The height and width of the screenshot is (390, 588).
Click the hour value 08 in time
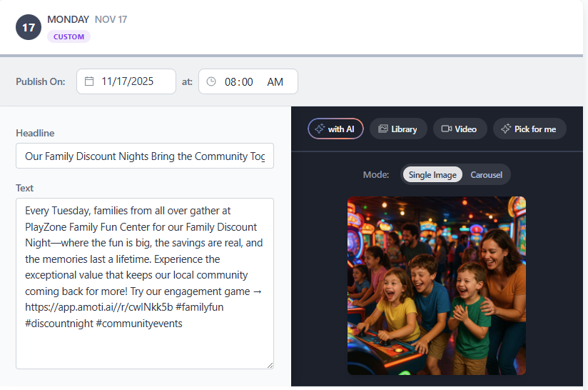[230, 81]
